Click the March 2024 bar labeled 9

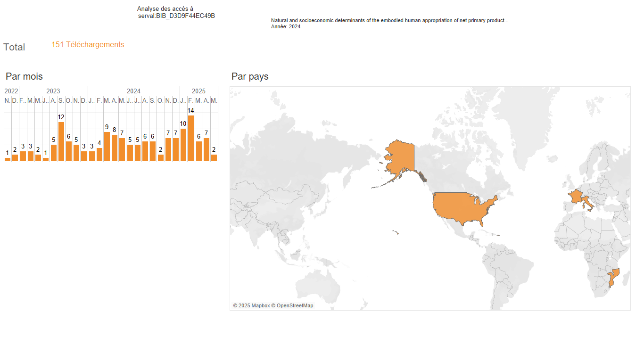pos(107,147)
